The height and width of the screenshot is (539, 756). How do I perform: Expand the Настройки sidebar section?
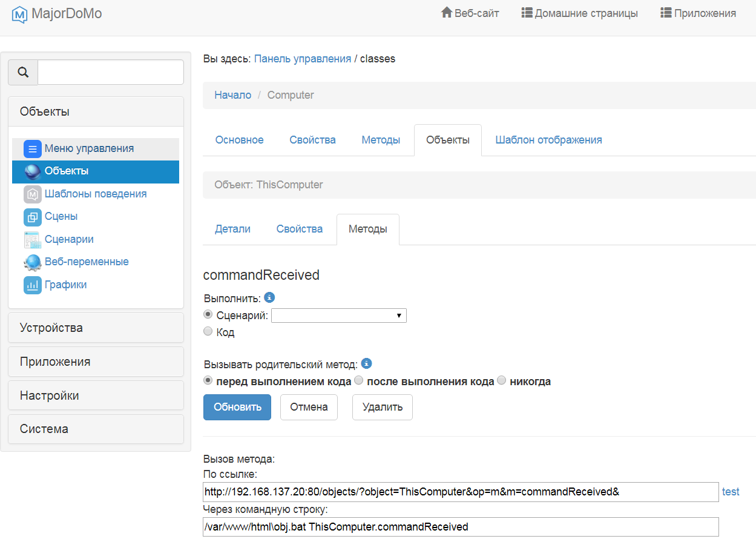(96, 396)
